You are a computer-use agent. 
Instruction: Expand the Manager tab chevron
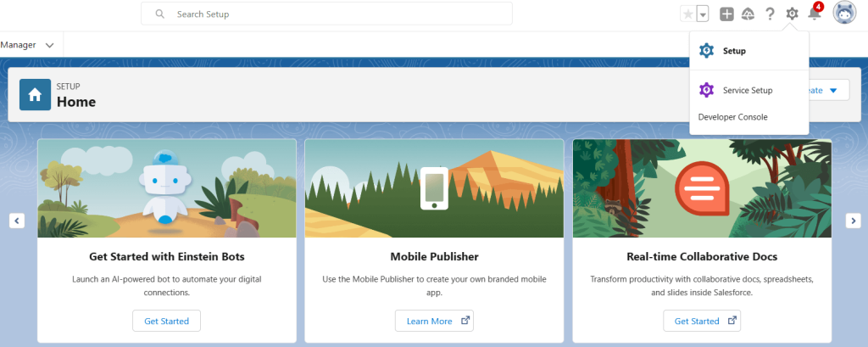(x=49, y=46)
